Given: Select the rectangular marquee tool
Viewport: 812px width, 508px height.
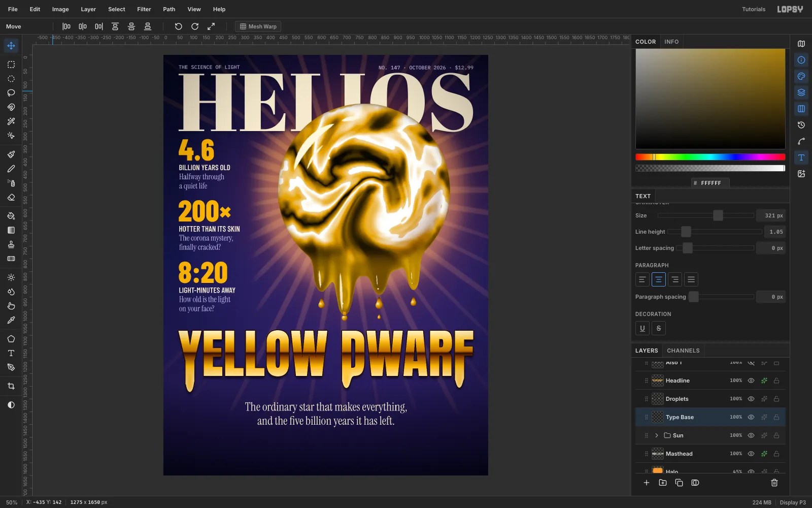Looking at the screenshot, I should [11, 65].
